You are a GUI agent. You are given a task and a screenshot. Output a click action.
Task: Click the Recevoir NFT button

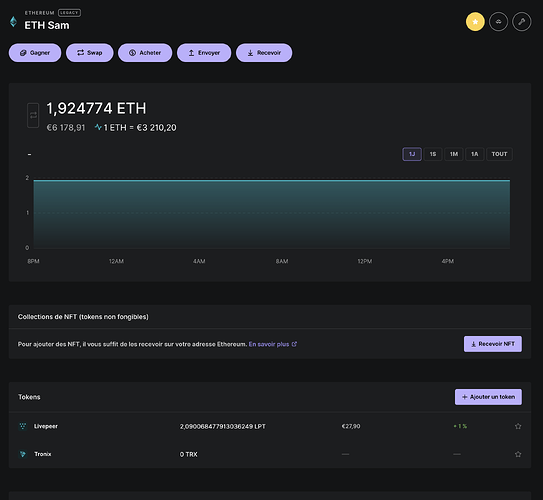pos(493,344)
